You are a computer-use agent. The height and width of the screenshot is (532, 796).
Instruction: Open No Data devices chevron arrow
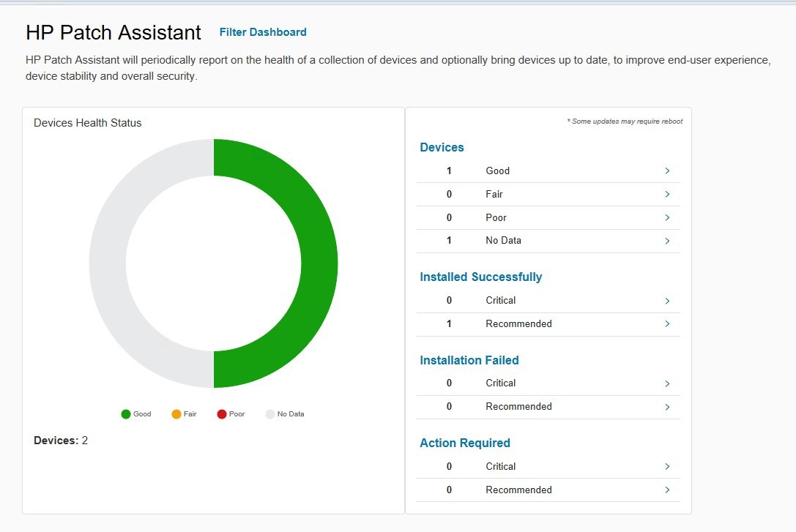667,241
